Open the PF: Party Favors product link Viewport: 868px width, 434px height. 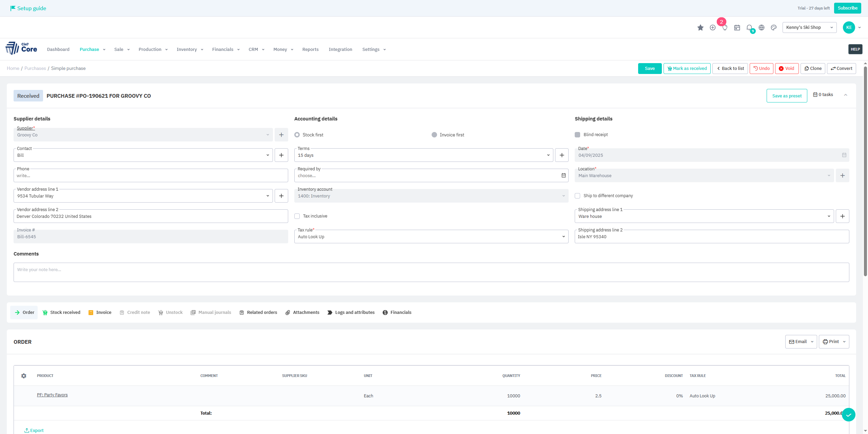[52, 395]
